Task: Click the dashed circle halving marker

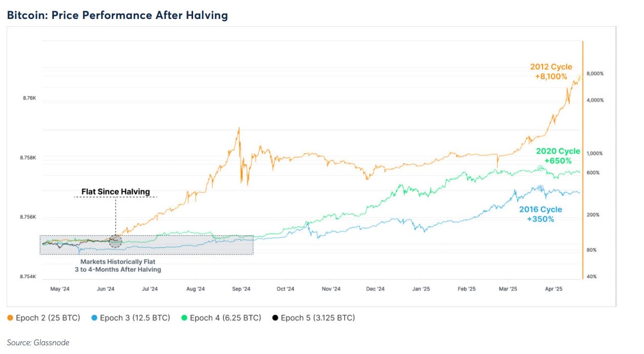Action: tap(116, 241)
